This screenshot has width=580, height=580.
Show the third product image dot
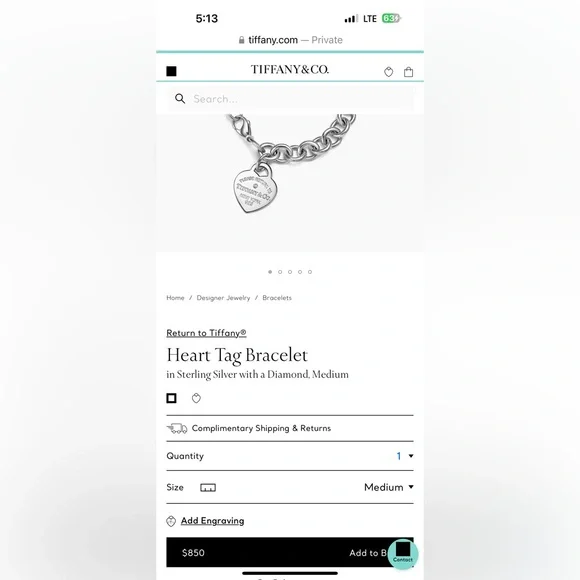pos(290,272)
